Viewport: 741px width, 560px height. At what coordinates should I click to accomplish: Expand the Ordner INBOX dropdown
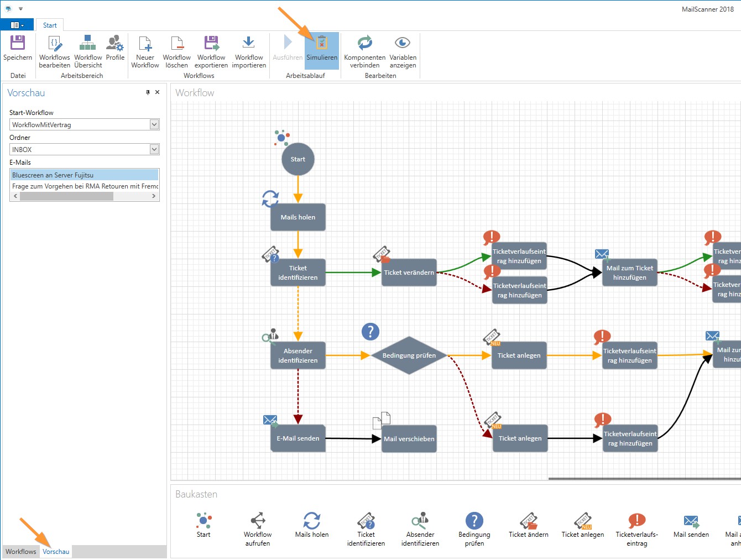tap(154, 149)
